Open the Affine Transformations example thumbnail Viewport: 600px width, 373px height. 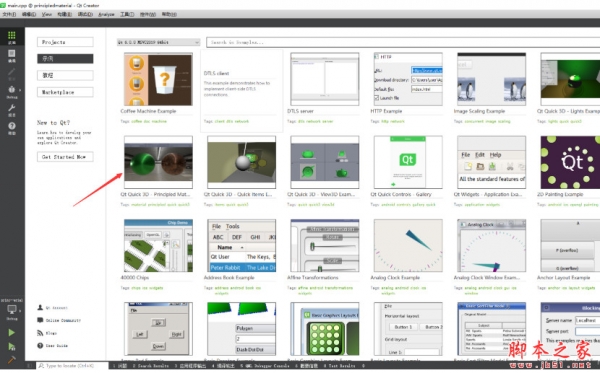coord(325,246)
